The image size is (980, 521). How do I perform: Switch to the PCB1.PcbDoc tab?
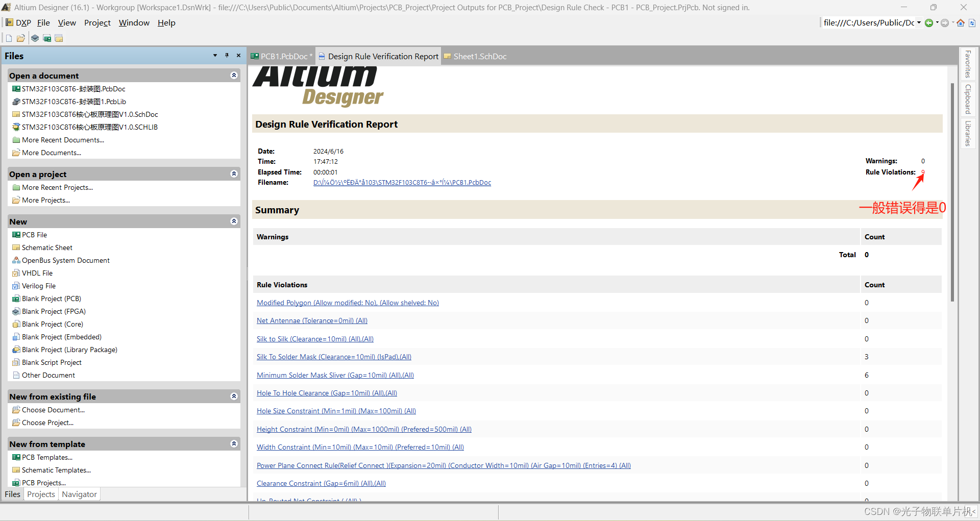pyautogui.click(x=281, y=56)
